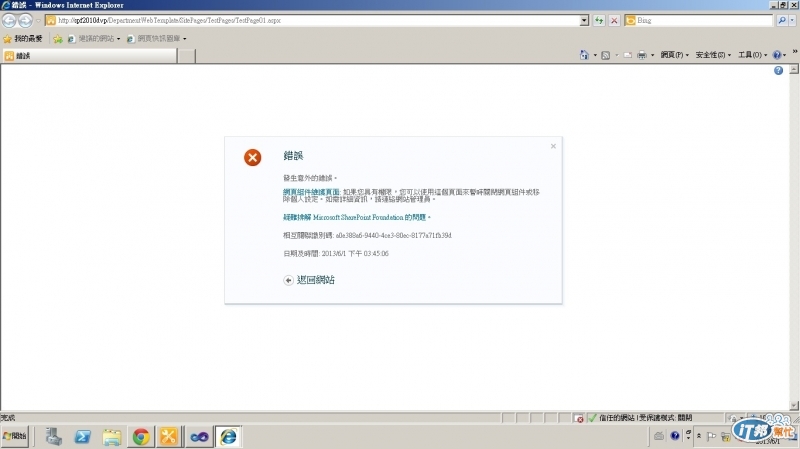Click the trusted sites protected mode status

(640, 418)
